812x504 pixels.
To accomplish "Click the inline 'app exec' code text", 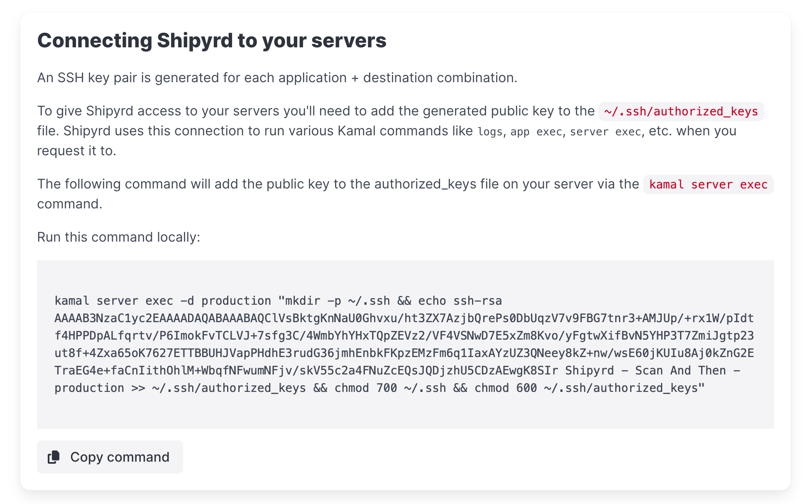I will pos(536,132).
